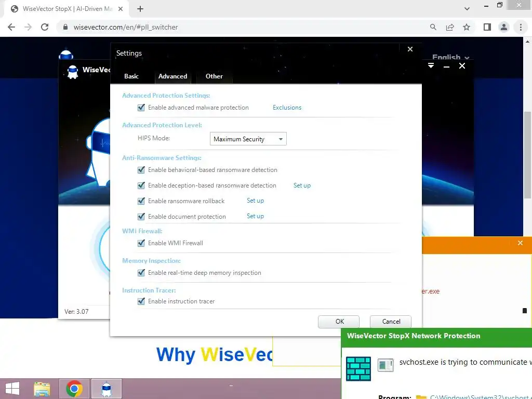
Task: Open File Explorer from taskbar
Action: tap(42, 389)
